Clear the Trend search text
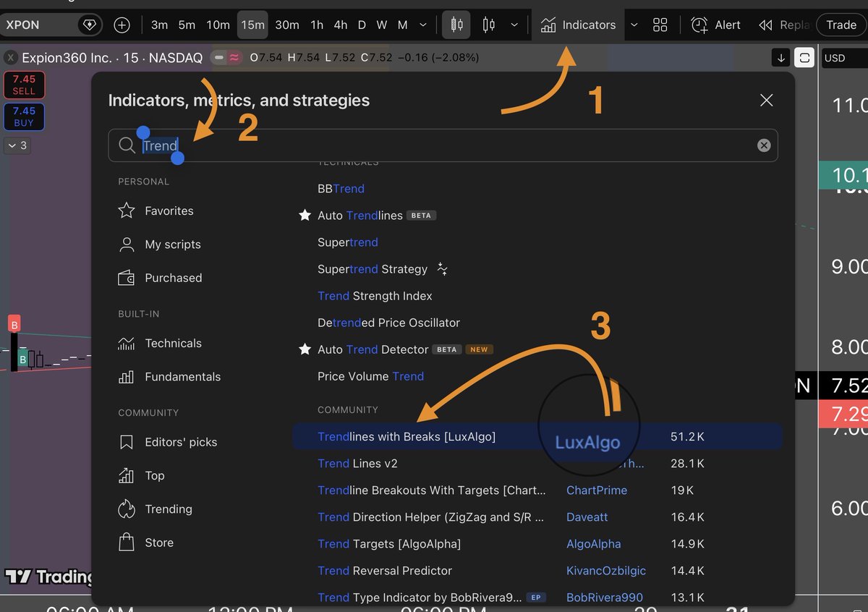868x612 pixels. (764, 145)
